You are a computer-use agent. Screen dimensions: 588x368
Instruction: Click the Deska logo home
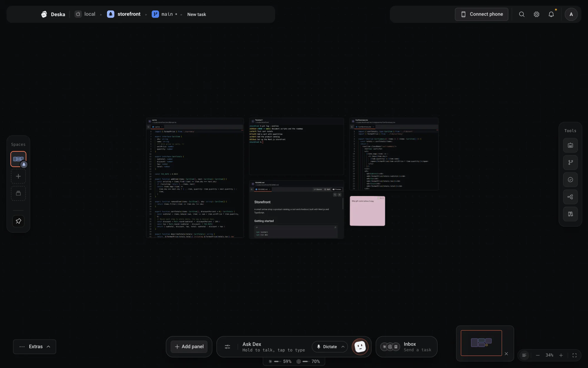pos(53,14)
